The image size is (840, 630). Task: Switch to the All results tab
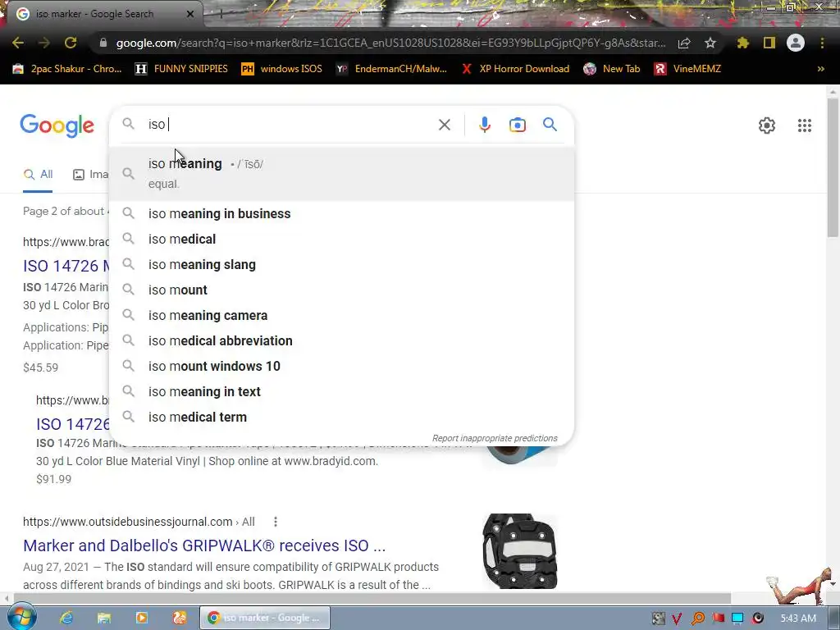(38, 175)
